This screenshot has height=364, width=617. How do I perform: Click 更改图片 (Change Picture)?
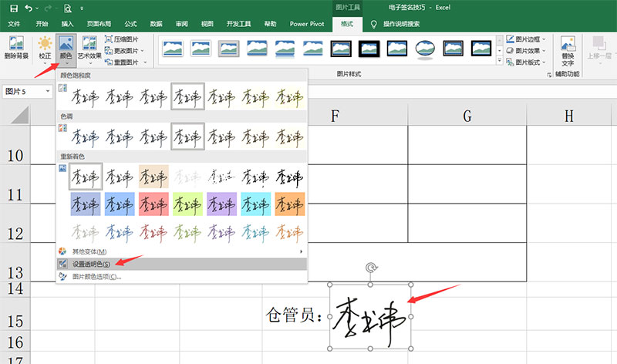pos(122,51)
